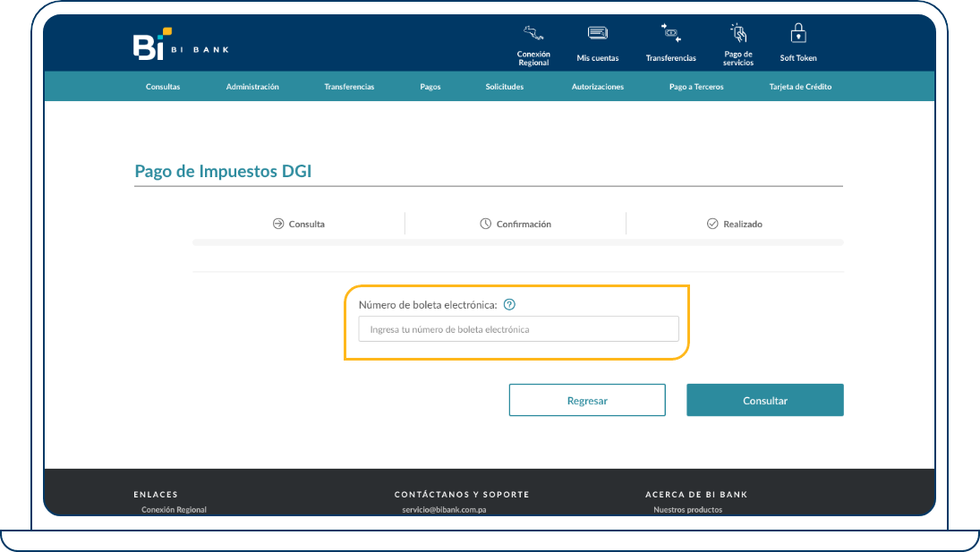The width and height of the screenshot is (980, 552).
Task: Select the Realizado step
Action: point(734,224)
